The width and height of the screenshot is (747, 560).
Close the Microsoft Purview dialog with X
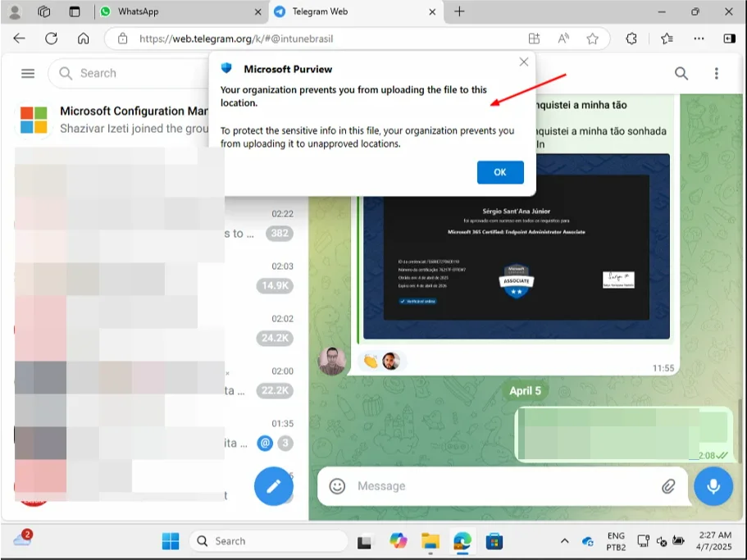click(x=524, y=62)
